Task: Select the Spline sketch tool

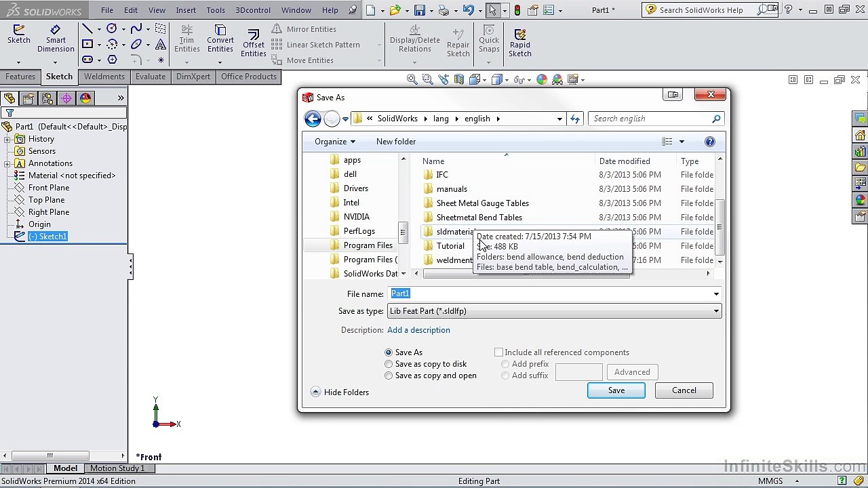Action: click(136, 28)
